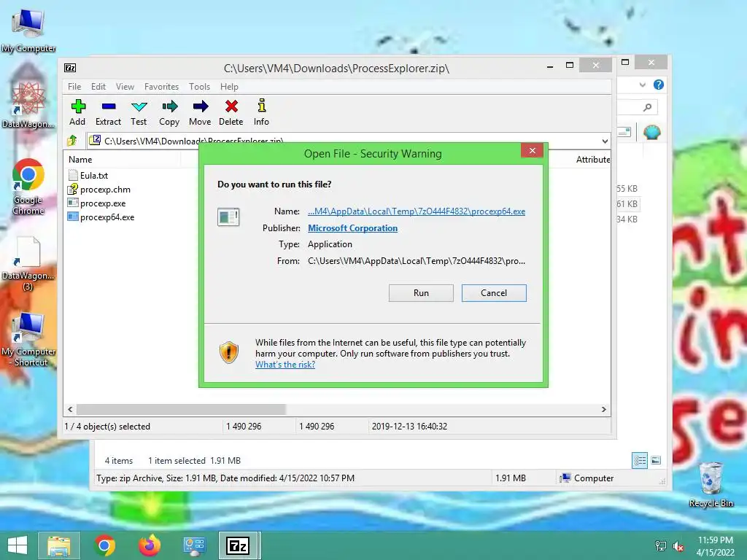Open the Google Chrome desktop shortcut
Screen dimensions: 747x560
(28, 187)
